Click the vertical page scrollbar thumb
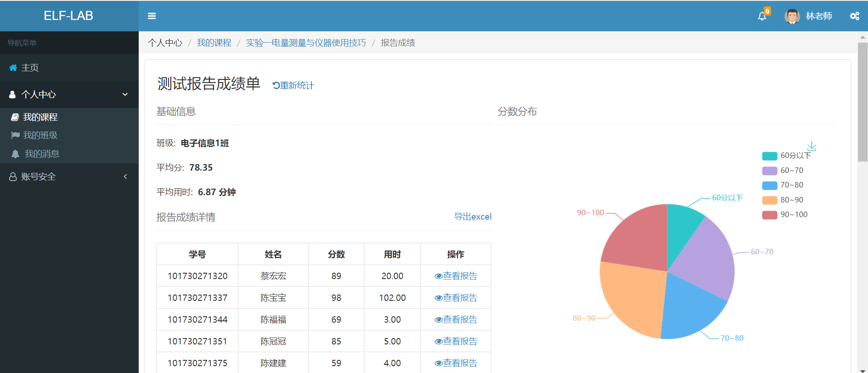Viewport: 868px width, 373px height. click(863, 102)
